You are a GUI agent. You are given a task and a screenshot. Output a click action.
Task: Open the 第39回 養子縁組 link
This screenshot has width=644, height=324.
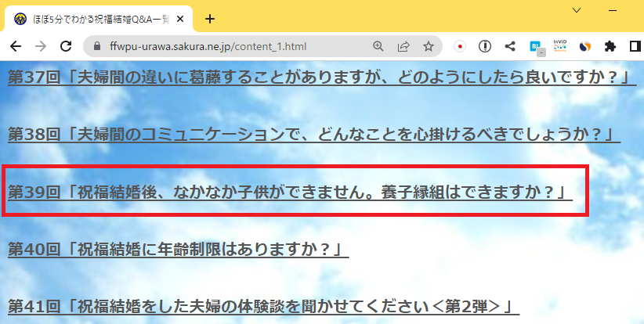pyautogui.click(x=290, y=192)
